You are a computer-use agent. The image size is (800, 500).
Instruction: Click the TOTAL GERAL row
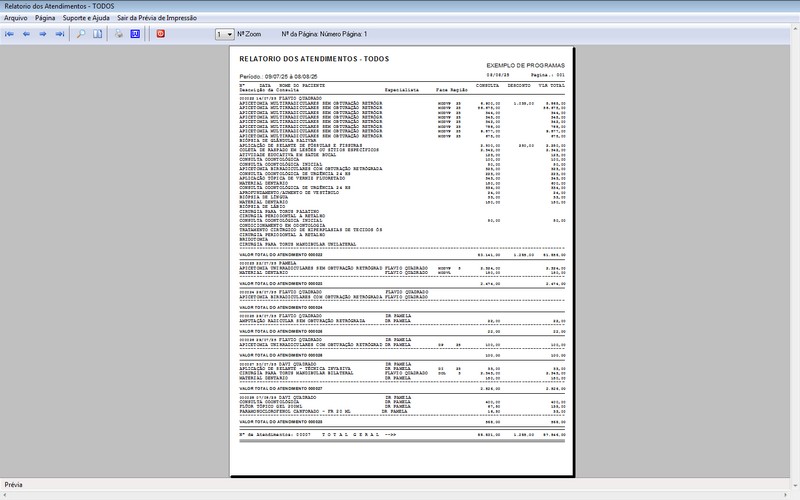402,435
